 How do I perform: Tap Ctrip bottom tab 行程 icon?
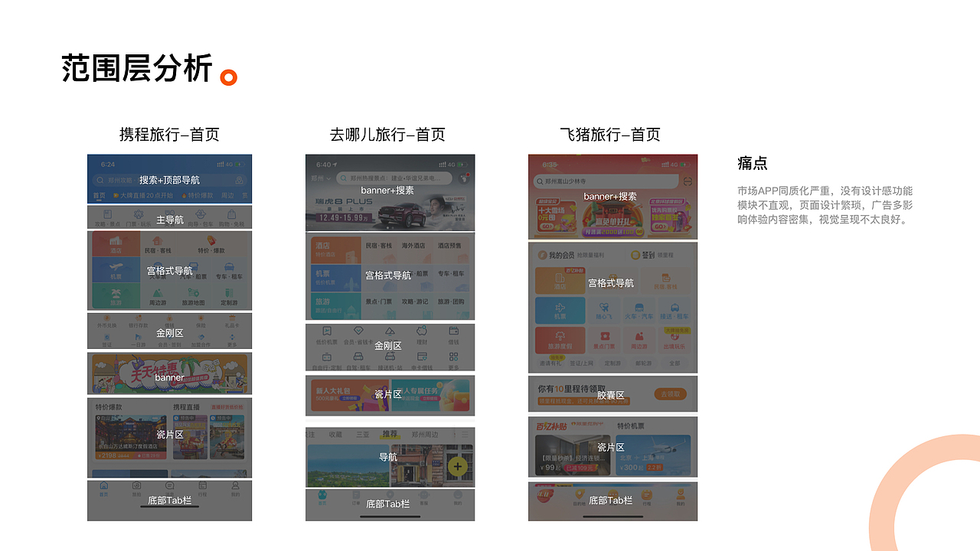[202, 490]
